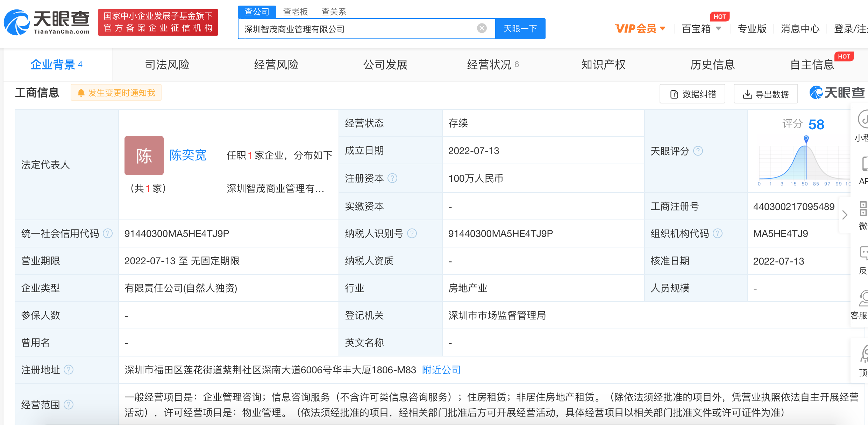This screenshot has width=868, height=425.
Task: Click the help icon beside 统一社会信用代码
Action: coord(108,233)
